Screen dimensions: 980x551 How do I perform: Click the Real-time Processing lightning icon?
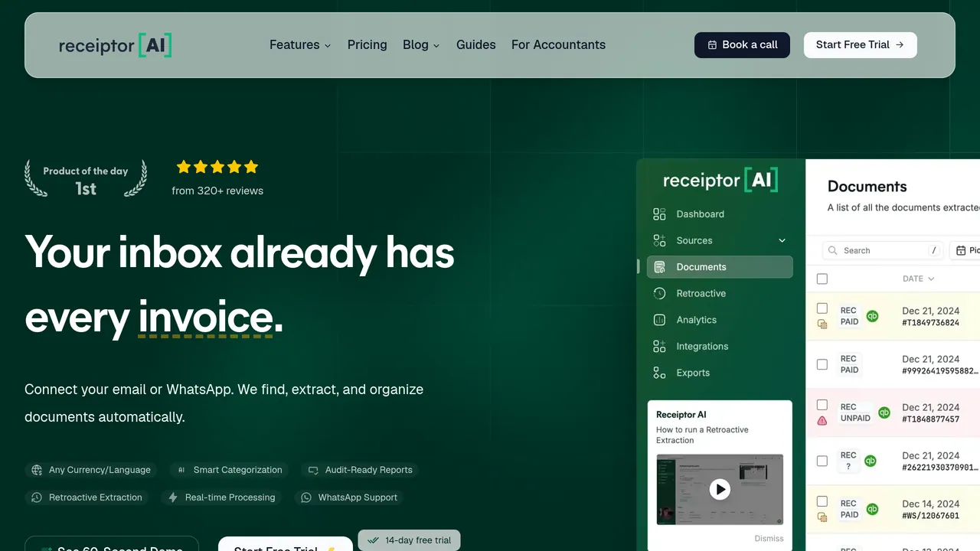173,497
